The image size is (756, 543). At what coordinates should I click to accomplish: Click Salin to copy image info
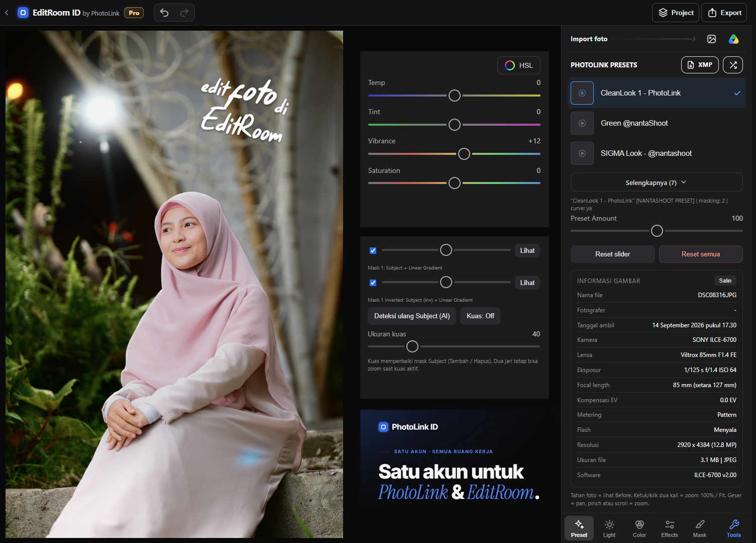point(725,281)
